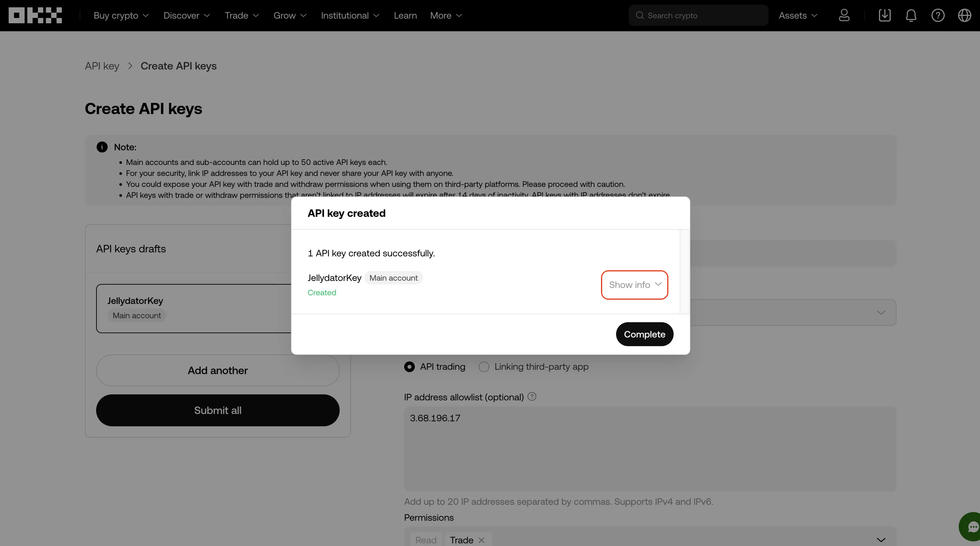This screenshot has width=980, height=546.
Task: Open the More dropdown menu
Action: [446, 15]
